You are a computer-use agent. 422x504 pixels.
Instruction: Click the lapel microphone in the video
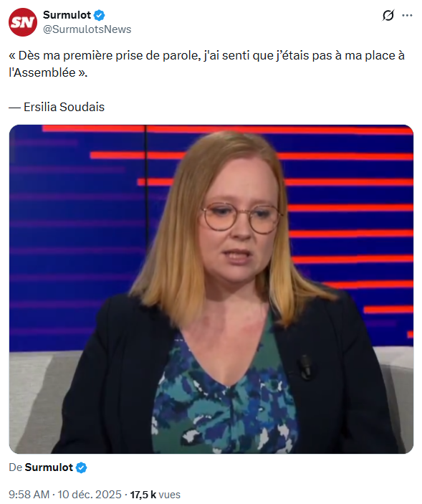[x=305, y=367]
